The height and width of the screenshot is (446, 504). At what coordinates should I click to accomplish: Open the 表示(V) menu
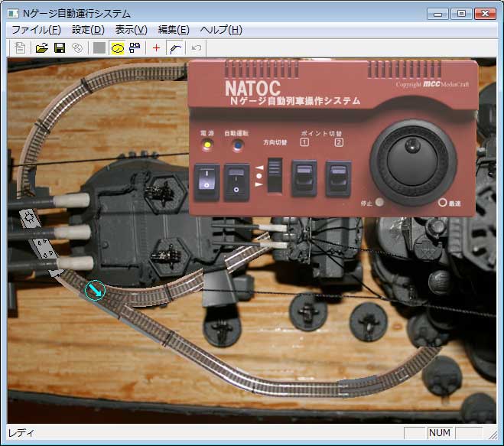tap(131, 31)
